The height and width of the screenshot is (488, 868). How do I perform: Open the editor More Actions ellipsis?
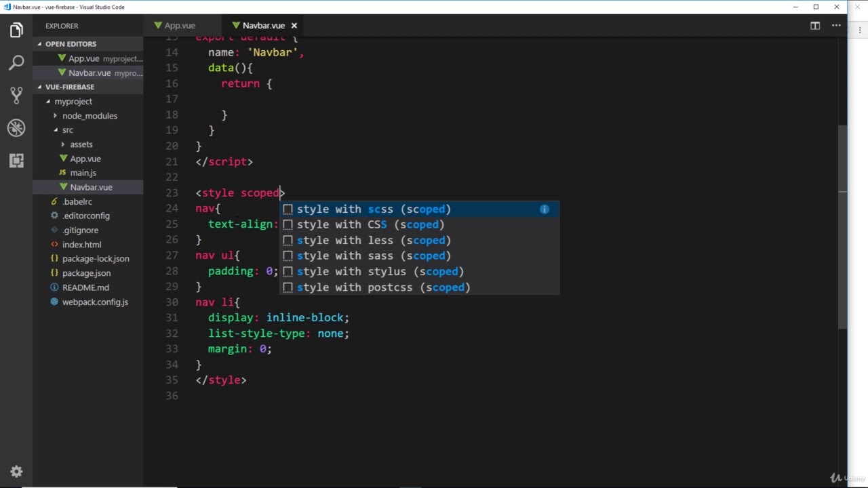837,26
